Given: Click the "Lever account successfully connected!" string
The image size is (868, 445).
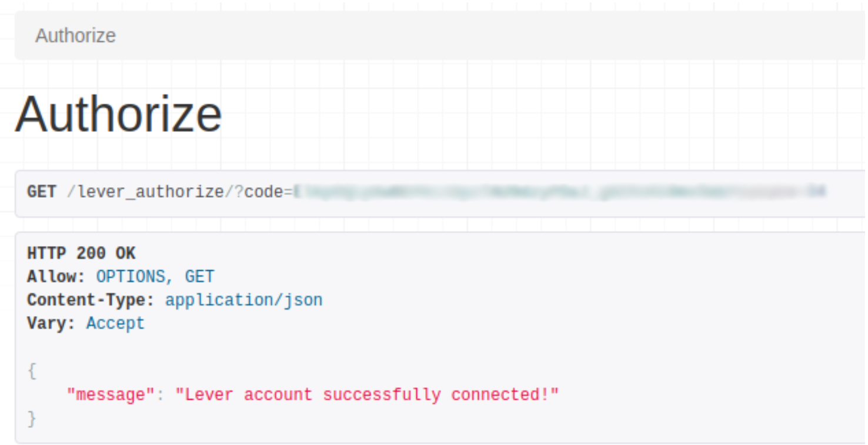Looking at the screenshot, I should click(x=367, y=394).
